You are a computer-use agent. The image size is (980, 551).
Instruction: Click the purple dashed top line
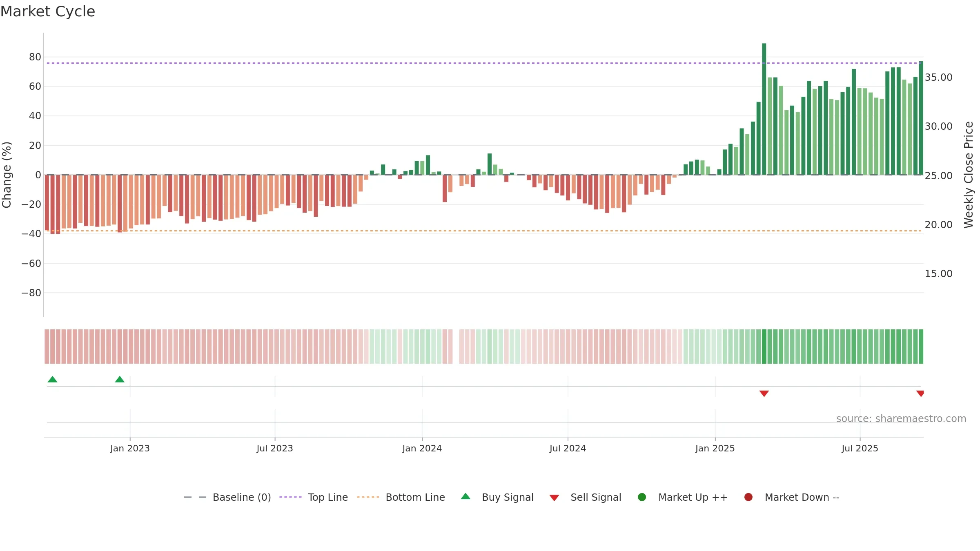[484, 63]
